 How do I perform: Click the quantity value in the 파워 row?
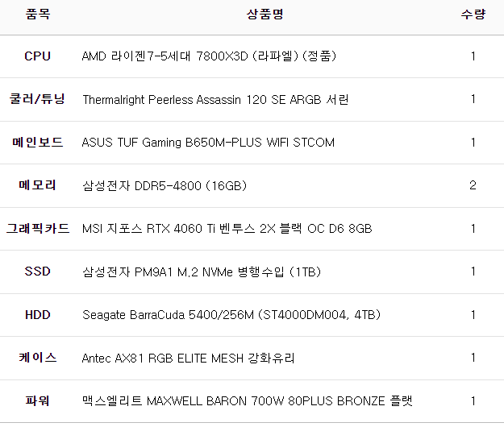click(473, 400)
